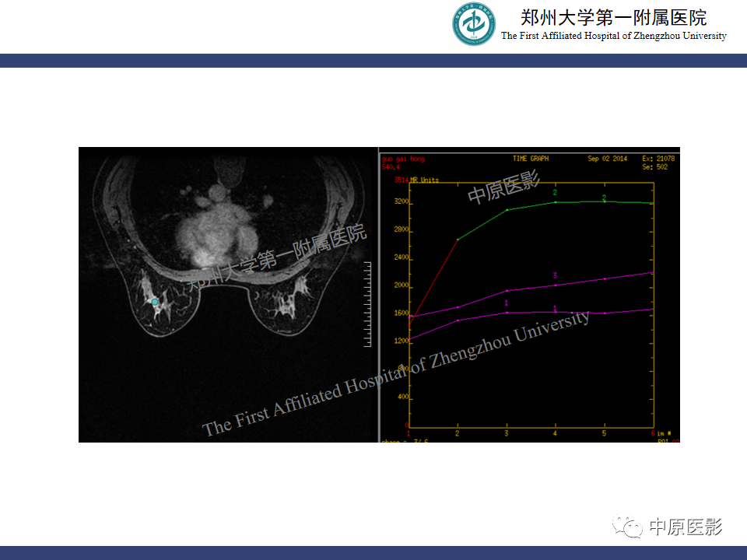This screenshot has width=747, height=560.
Task: Click the Chinese hospital name heading 郑州大学第一附属医院
Action: 614,18
